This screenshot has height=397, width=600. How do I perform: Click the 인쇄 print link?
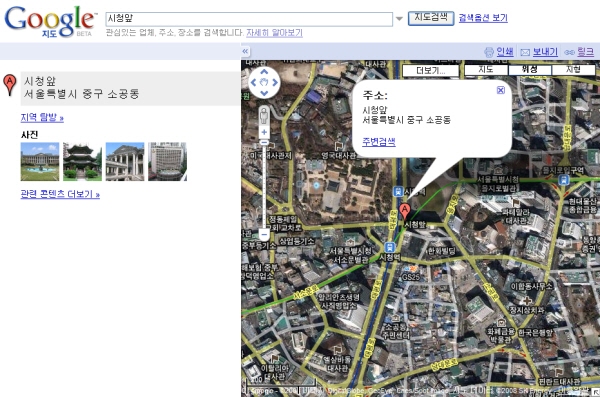coord(505,51)
